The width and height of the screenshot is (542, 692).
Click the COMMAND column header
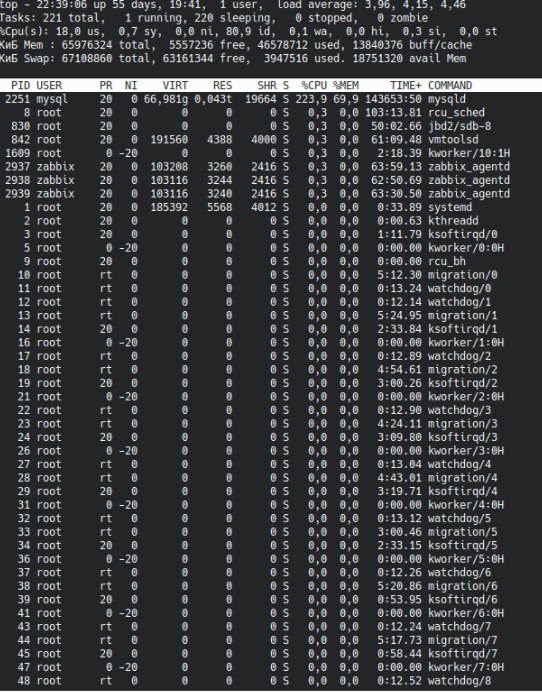tap(450, 85)
